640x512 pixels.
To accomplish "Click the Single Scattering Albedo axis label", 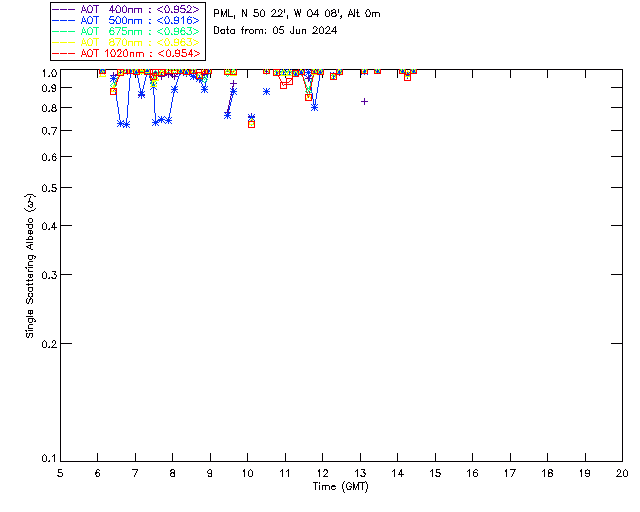I will (x=30, y=265).
